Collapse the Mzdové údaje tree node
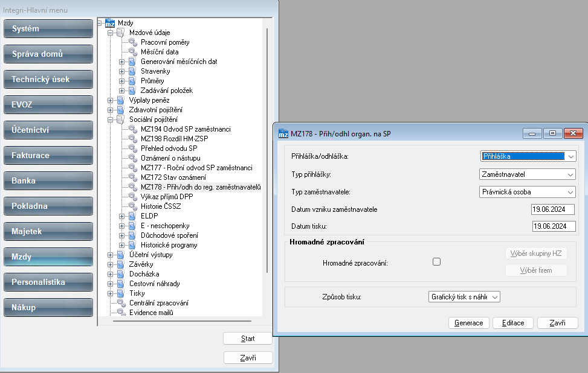588x373 pixels. click(x=110, y=33)
